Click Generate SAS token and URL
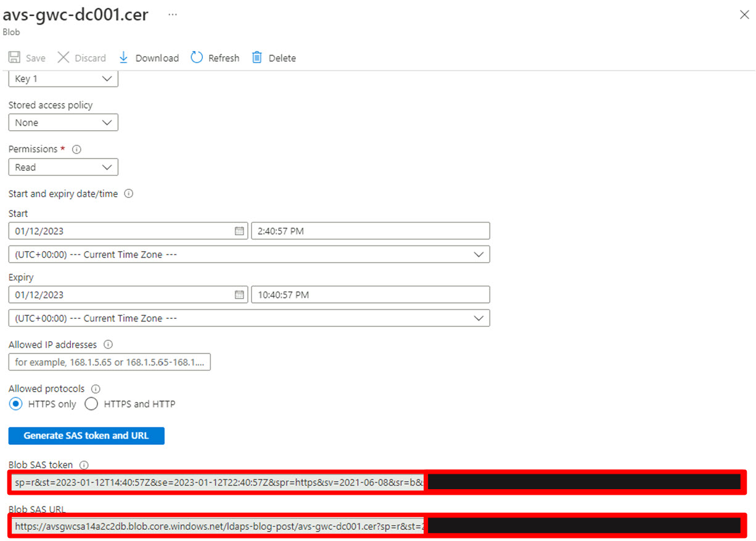Viewport: 756px width, 541px height. pos(86,436)
